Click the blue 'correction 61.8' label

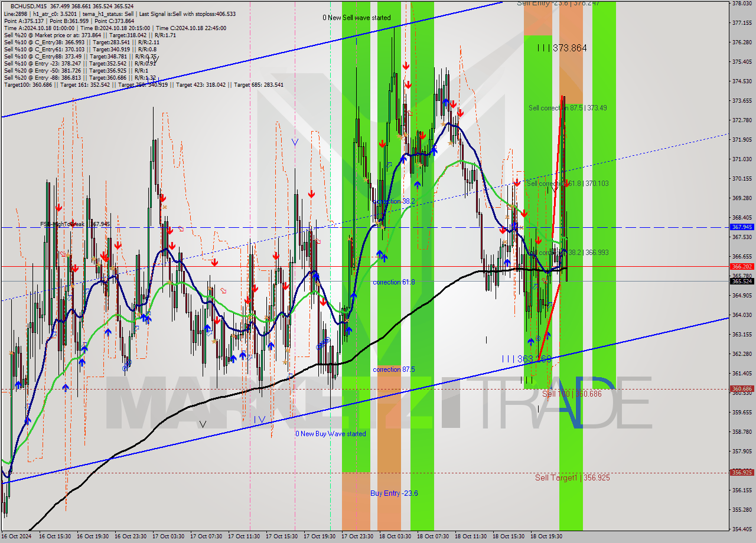tap(393, 282)
